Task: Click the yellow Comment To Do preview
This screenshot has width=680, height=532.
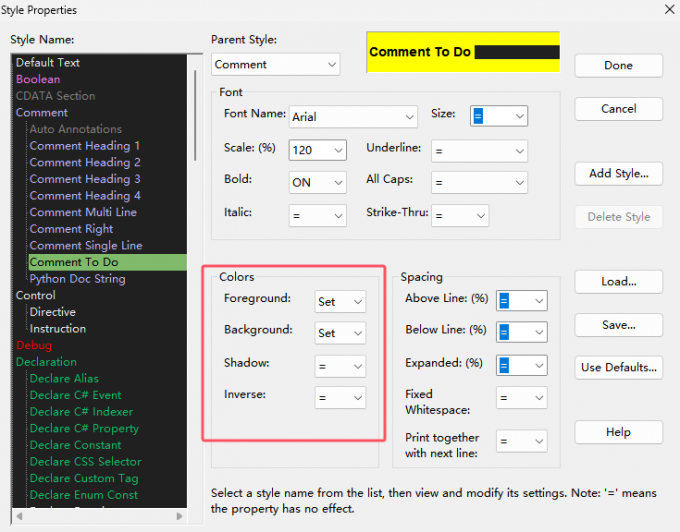Action: tap(464, 51)
